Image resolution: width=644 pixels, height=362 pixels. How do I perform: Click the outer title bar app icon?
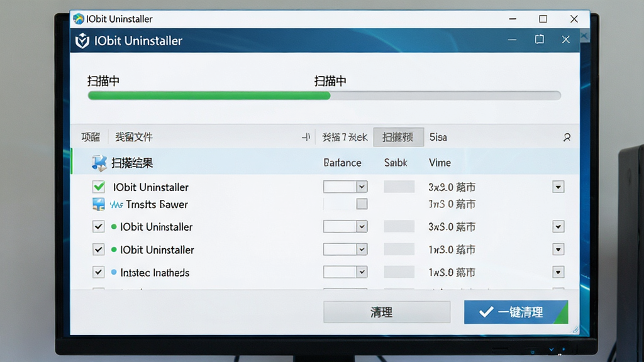coord(79,19)
